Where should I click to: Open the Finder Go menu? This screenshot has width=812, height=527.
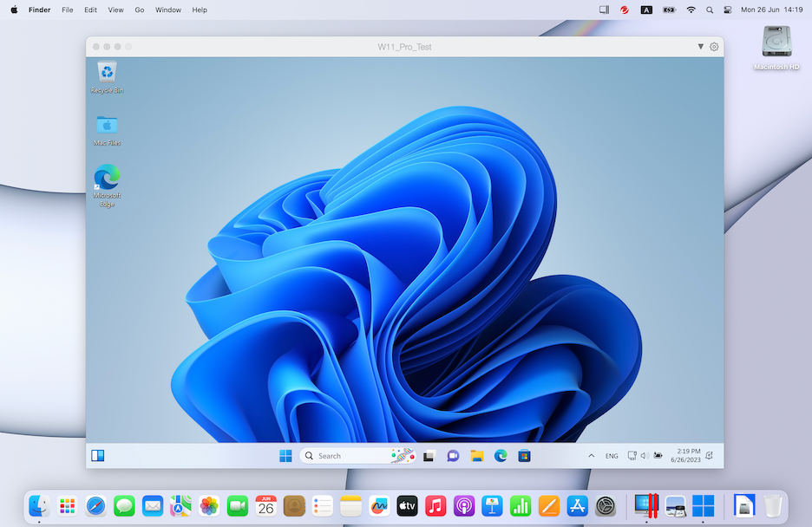139,10
